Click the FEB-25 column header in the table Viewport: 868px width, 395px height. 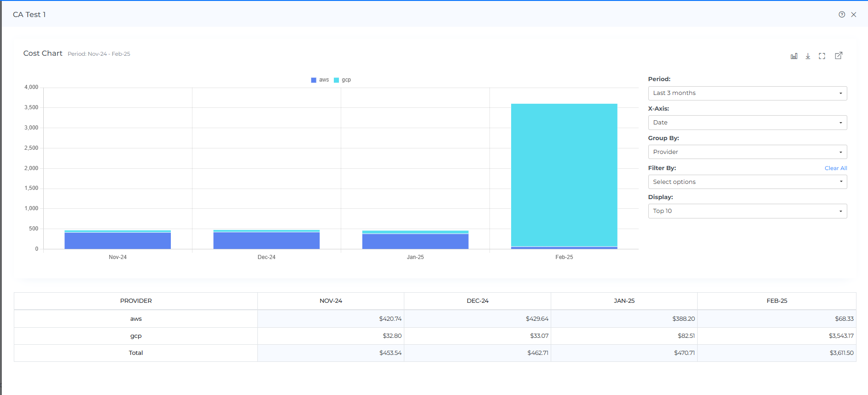[776, 301]
